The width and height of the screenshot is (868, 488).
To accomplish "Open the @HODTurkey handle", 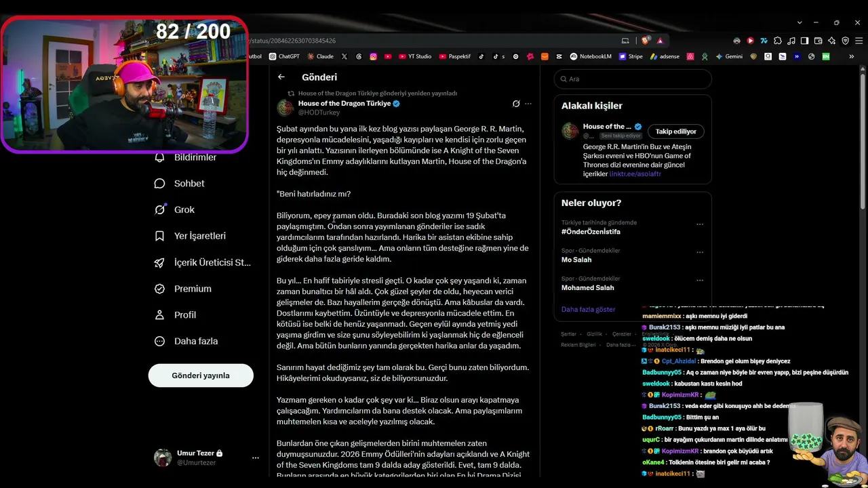I will [319, 113].
